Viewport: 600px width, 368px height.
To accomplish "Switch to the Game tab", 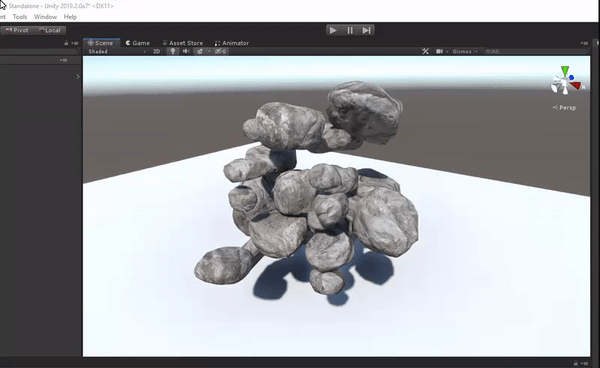I will [138, 43].
